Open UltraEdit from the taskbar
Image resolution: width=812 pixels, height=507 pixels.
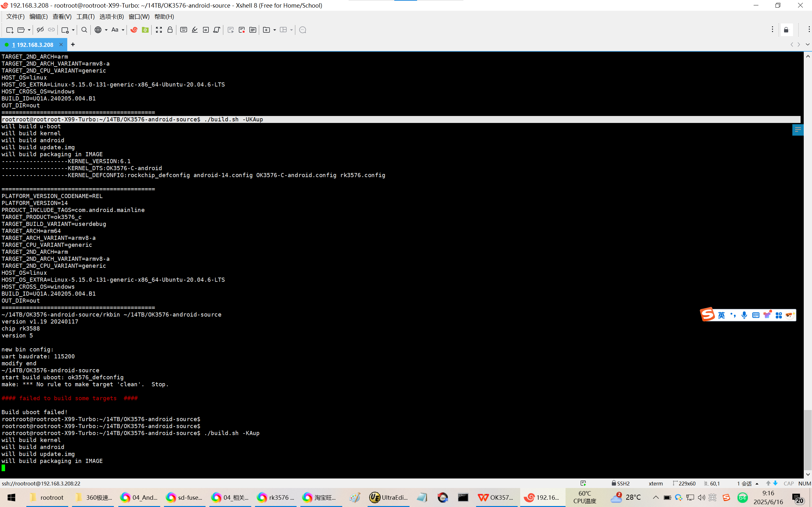pyautogui.click(x=388, y=497)
